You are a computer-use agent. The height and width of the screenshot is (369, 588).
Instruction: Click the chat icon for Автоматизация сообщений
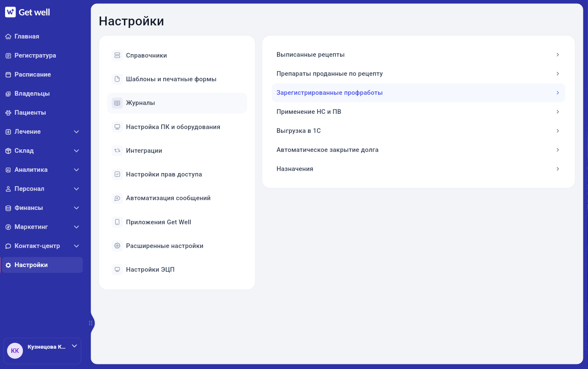pos(117,198)
